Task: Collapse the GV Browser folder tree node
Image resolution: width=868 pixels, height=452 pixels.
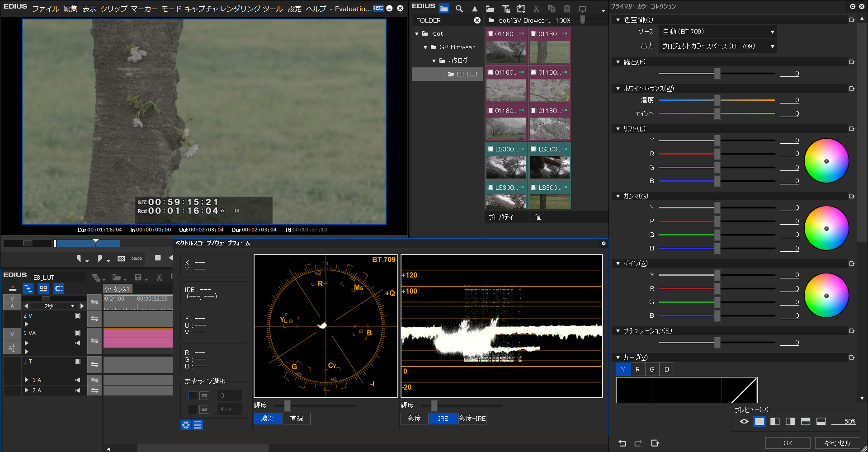Action: tap(425, 47)
